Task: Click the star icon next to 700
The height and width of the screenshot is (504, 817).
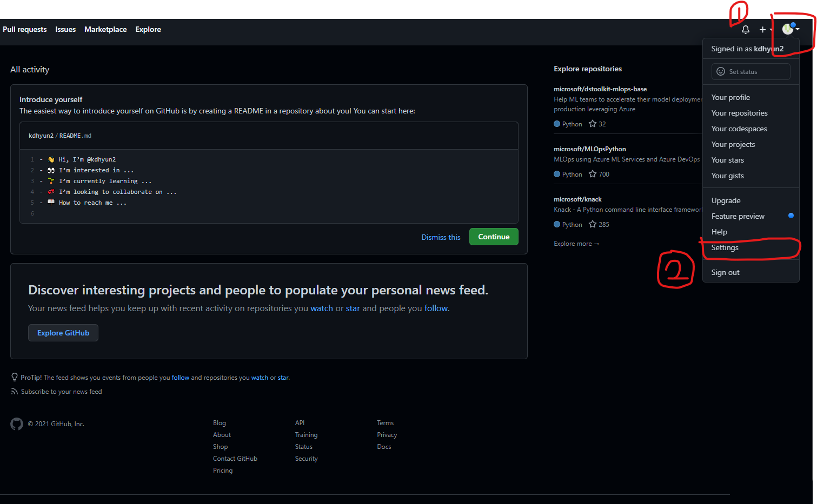Action: coord(593,174)
